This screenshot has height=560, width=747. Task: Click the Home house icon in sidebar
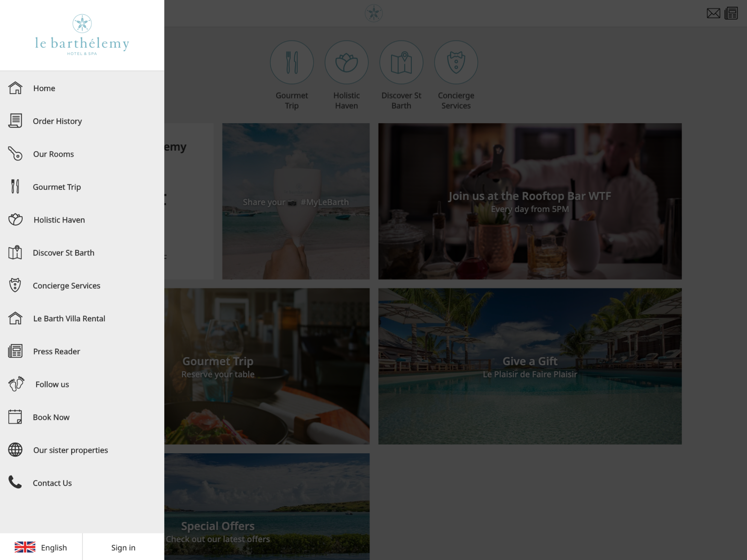15,88
